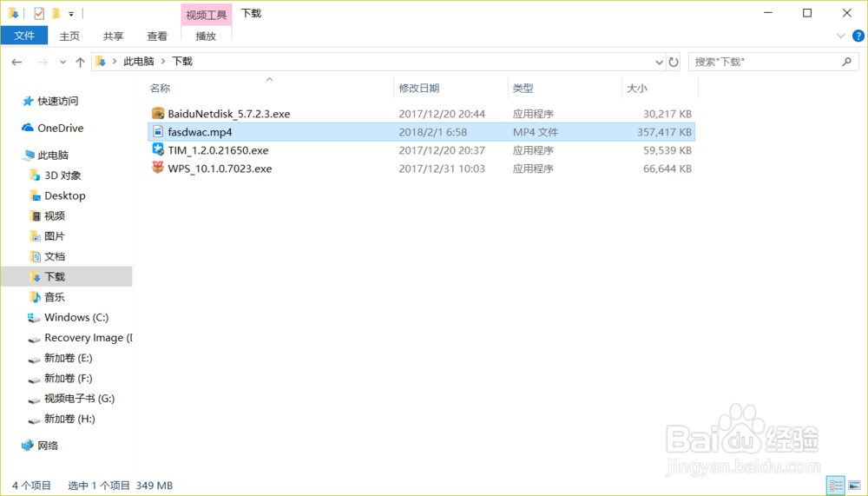Image resolution: width=868 pixels, height=496 pixels.
Task: Select the WPS_10.1.0.7023.exe file icon
Action: pos(158,168)
